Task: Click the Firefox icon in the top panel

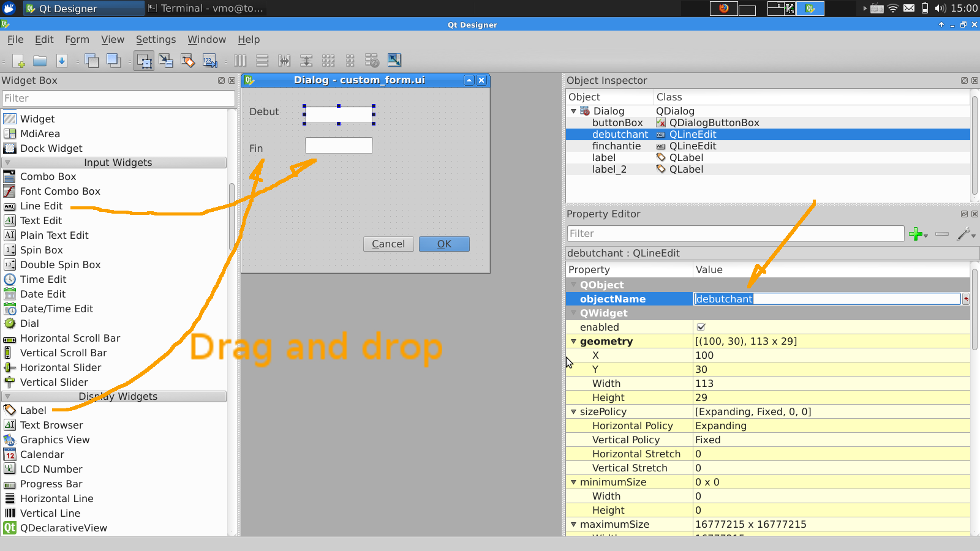Action: [x=724, y=9]
